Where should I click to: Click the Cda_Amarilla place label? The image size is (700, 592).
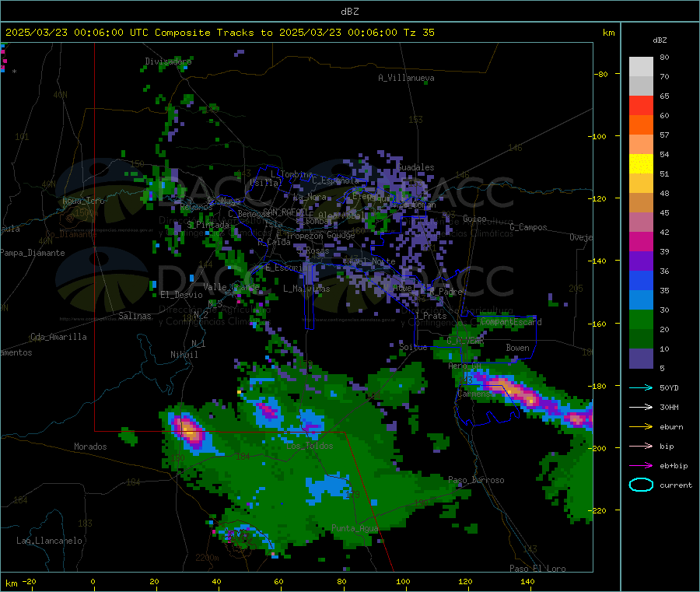(59, 337)
